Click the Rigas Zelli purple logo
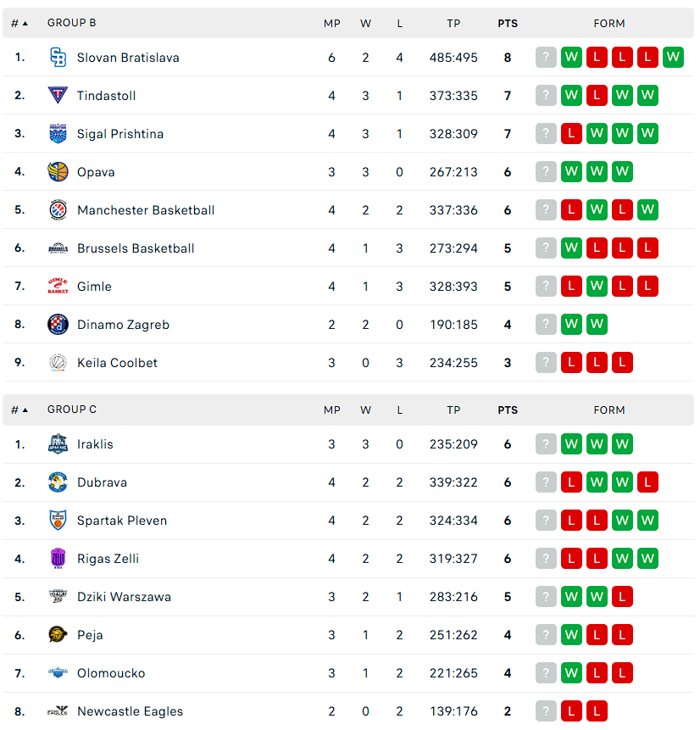Viewport: 700px width, 730px height. pos(58,559)
